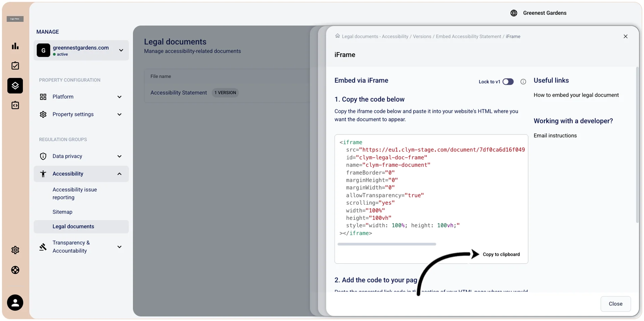This screenshot has height=321, width=644.
Task: Click the Accessibility Statement file row
Action: click(227, 93)
